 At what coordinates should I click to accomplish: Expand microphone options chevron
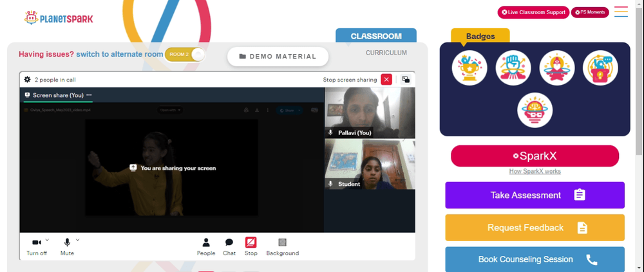tap(78, 240)
